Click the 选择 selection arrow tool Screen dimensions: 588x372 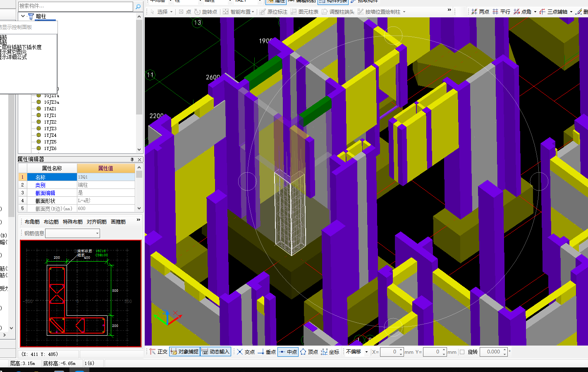[159, 12]
